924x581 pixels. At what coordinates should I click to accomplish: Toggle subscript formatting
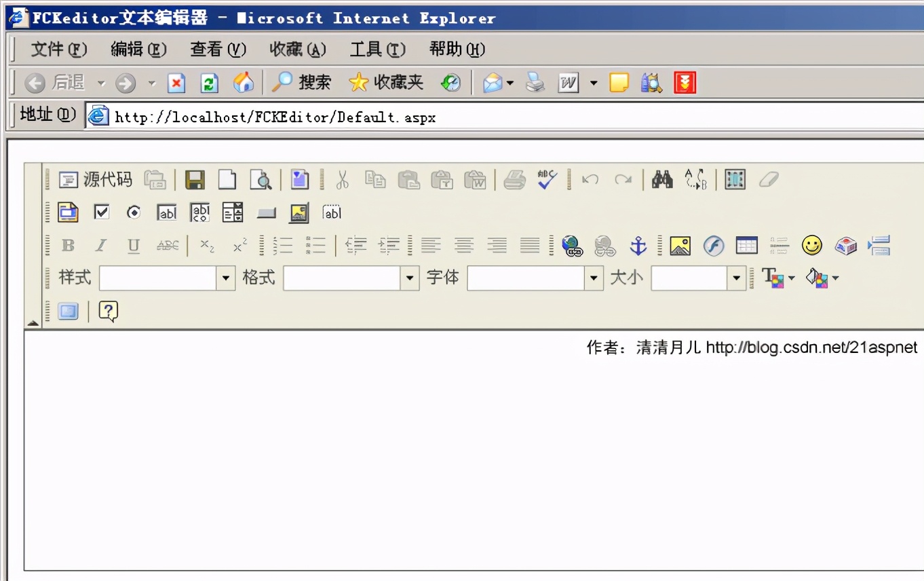pos(208,246)
